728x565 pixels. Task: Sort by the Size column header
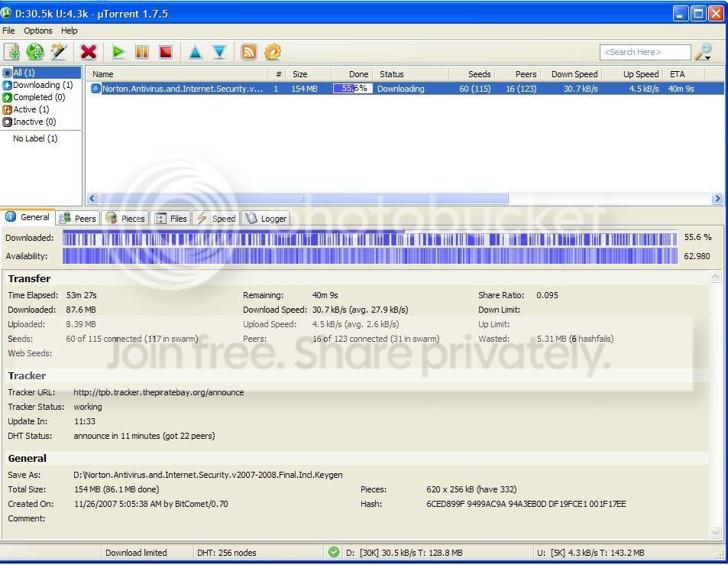(x=308, y=74)
